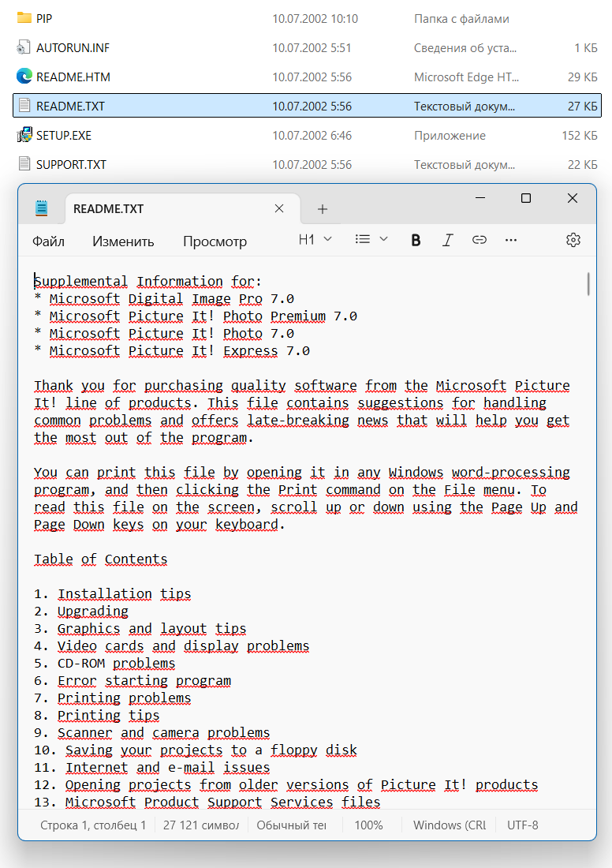This screenshot has width=612, height=868.
Task: Click the 'Table of Contents' heading
Action: 101,559
